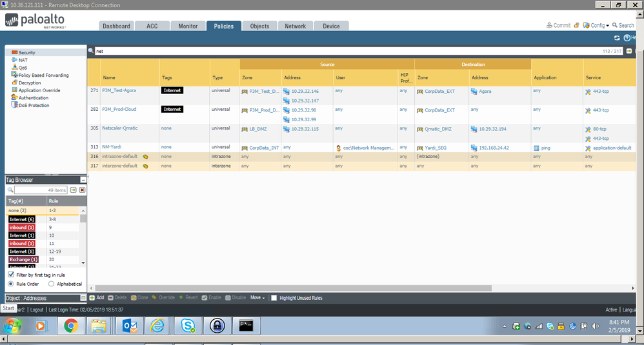This screenshot has height=345, width=644.
Task: Collapse the Tag Browser panel
Action: click(x=83, y=180)
